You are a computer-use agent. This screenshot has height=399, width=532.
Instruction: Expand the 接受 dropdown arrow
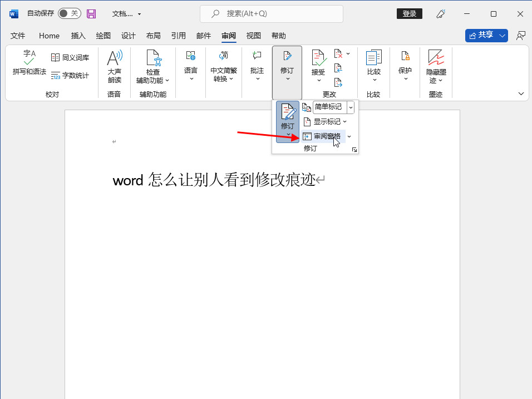[319, 80]
